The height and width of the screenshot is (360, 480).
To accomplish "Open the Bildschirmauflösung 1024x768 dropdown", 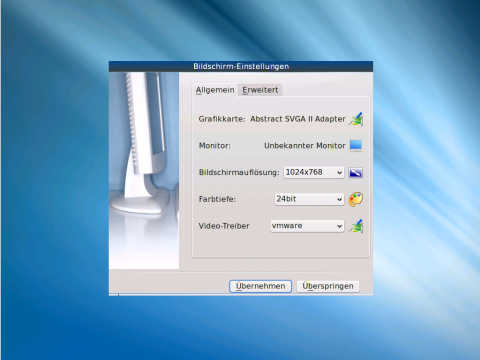I will [x=314, y=172].
